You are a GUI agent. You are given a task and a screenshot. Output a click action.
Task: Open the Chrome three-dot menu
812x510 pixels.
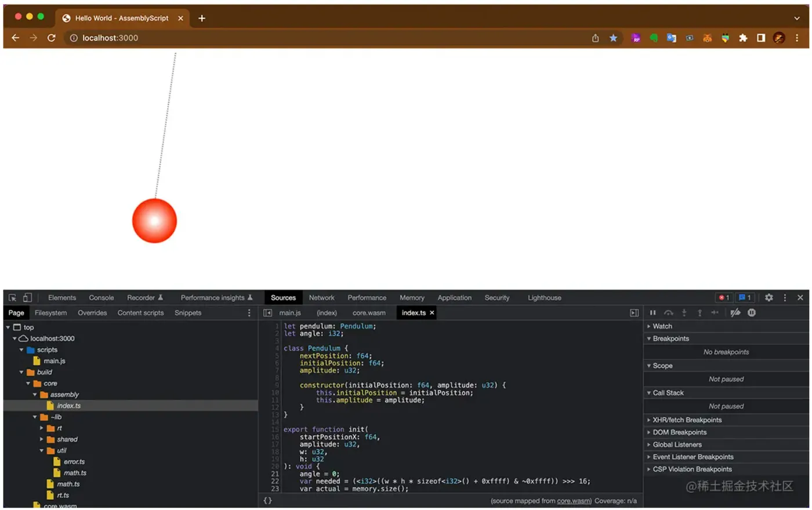797,38
